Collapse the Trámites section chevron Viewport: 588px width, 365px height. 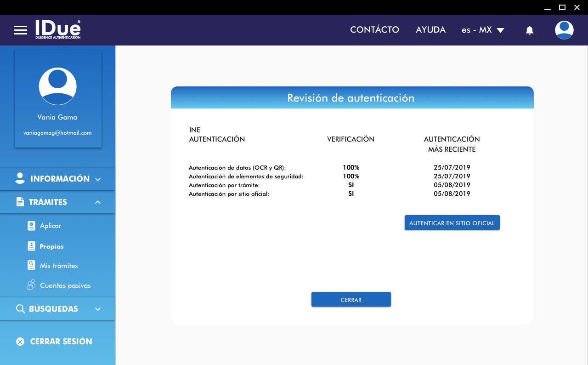point(98,202)
